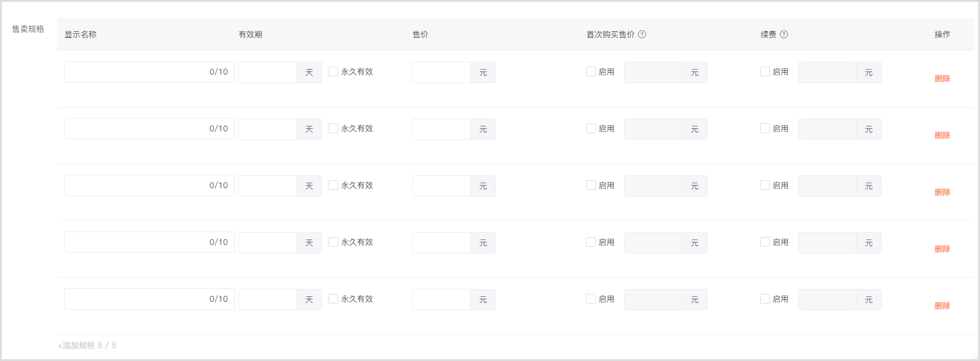Enable first-purchase 启用 checkbox in fourth row
The width and height of the screenshot is (980, 361).
pos(591,242)
